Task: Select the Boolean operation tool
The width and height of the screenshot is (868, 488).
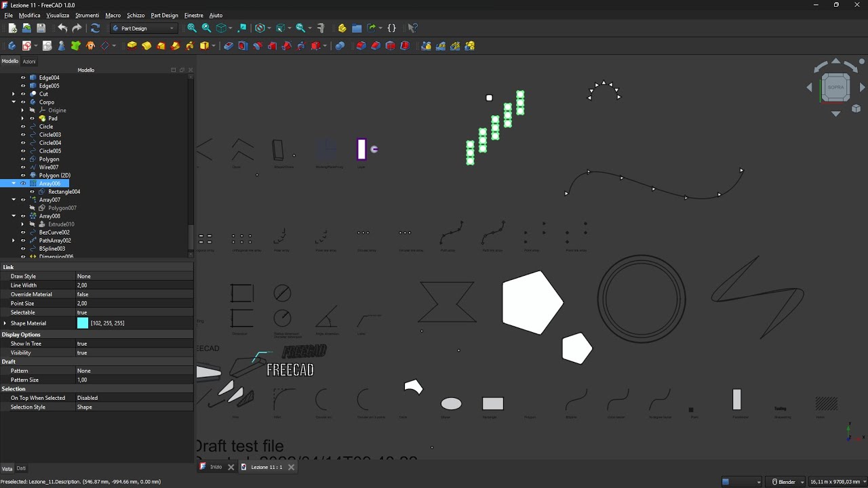Action: coord(340,45)
